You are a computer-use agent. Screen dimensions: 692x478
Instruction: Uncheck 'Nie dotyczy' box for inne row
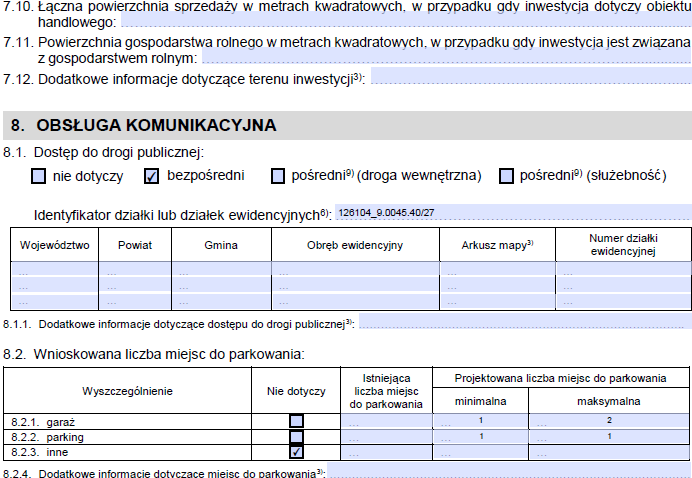296,452
